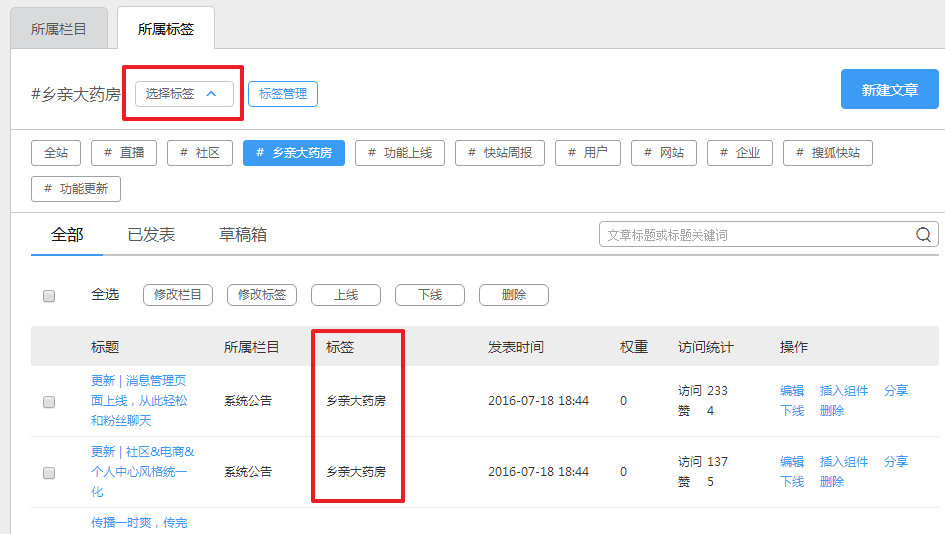
Task: Click the 删除 bulk button
Action: click(513, 295)
